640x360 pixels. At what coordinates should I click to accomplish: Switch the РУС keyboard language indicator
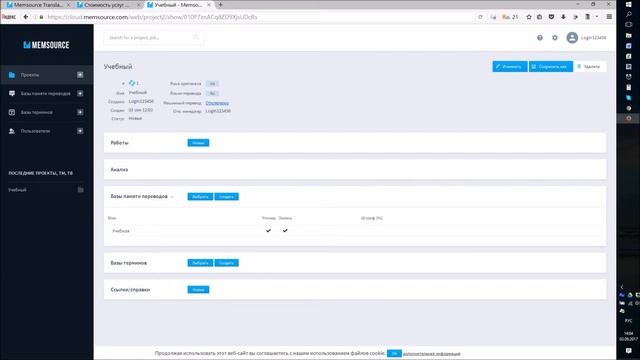point(629,321)
